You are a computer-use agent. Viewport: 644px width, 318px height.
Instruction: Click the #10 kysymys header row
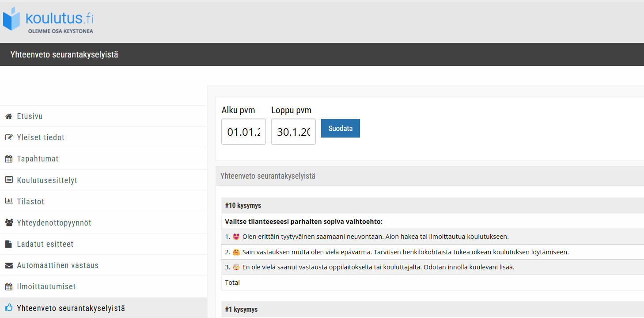tap(432, 206)
